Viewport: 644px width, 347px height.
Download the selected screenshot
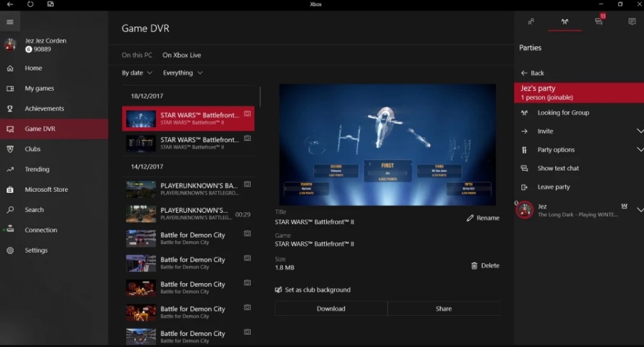pyautogui.click(x=331, y=308)
